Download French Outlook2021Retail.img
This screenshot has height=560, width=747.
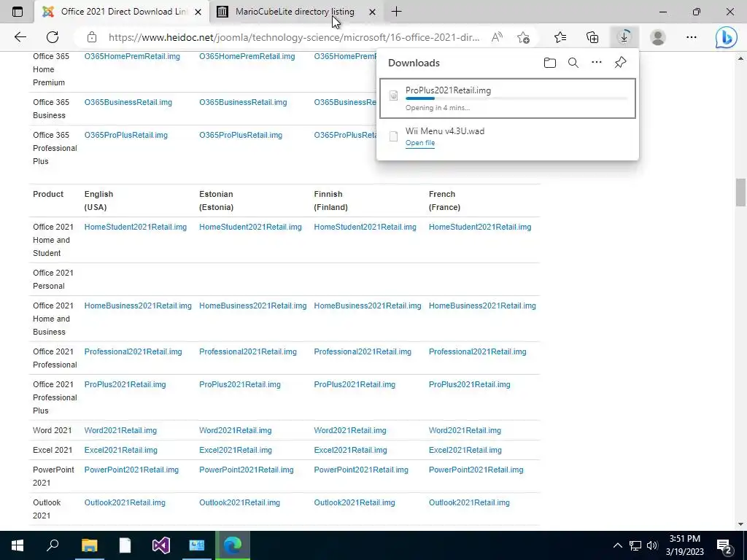[469, 503]
